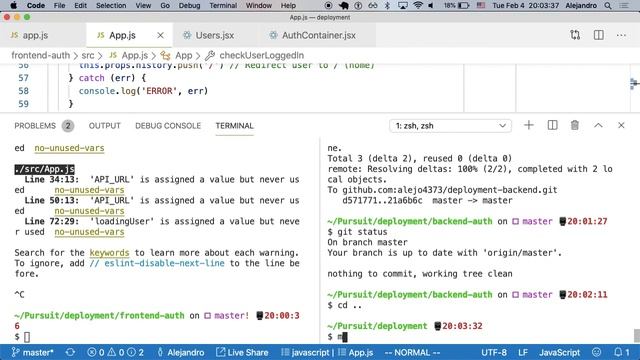Screen dimensions: 640x360
Task: Synchronize changes icon in status bar
Action: (x=70, y=352)
